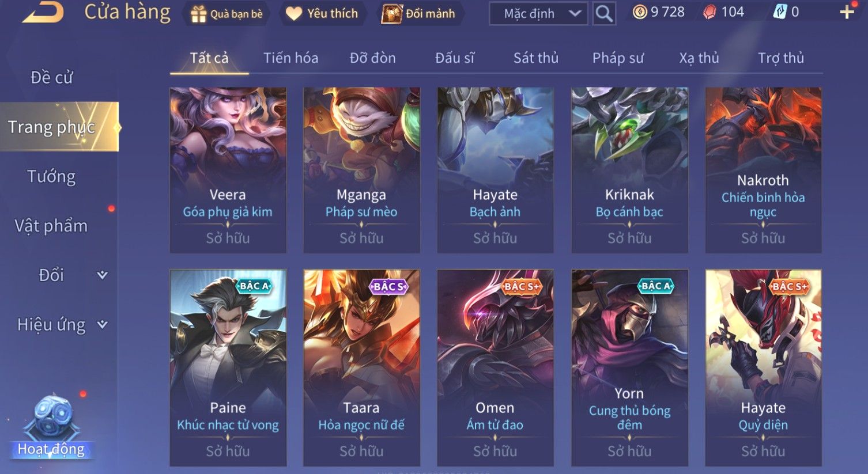Open Quà bạn bè gift option
This screenshot has height=474, width=868.
coord(227,14)
